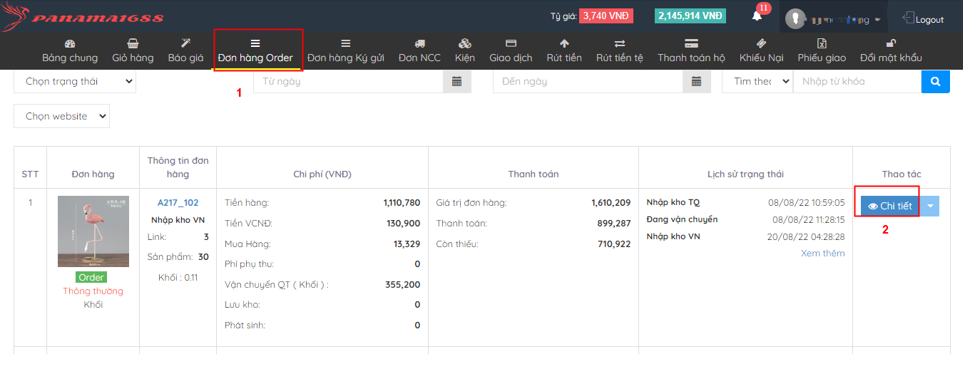This screenshot has width=963, height=378.
Task: Click the Nhập kho VN order status text
Action: pos(178,220)
